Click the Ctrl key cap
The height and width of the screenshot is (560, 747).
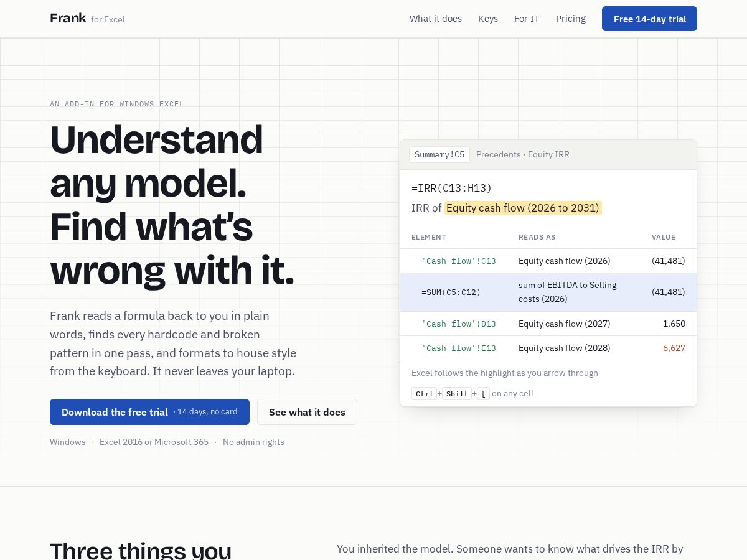[424, 394]
